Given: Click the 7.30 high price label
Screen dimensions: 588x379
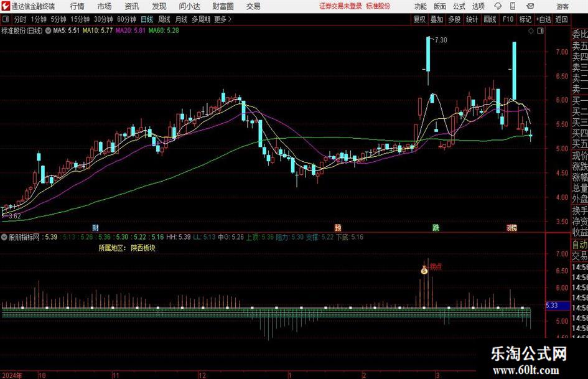Looking at the screenshot, I should pyautogui.click(x=441, y=40).
